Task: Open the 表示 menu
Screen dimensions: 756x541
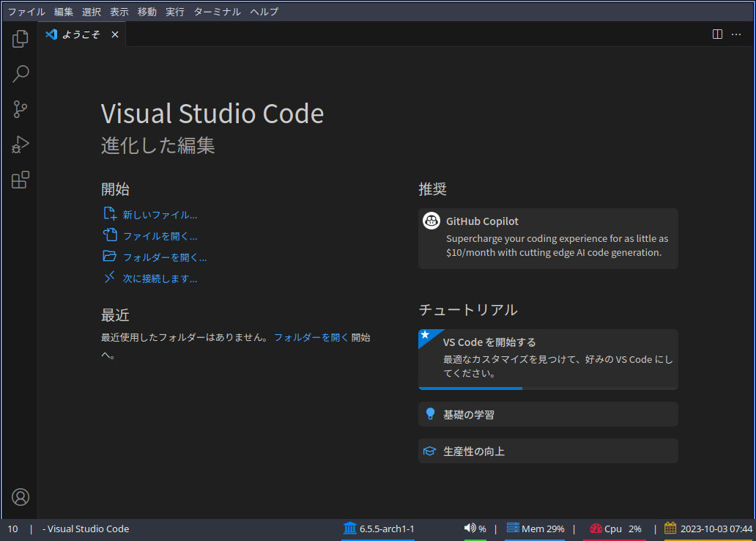Action: (119, 12)
